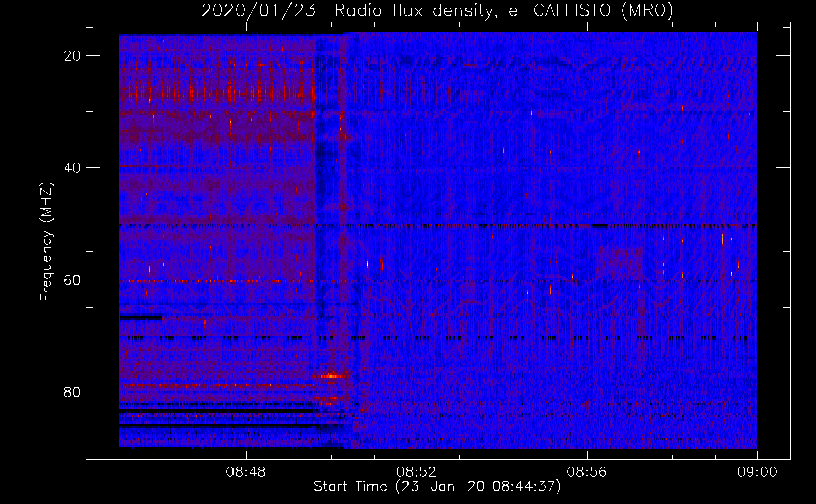Click the 08:56 time tick label

[587, 472]
